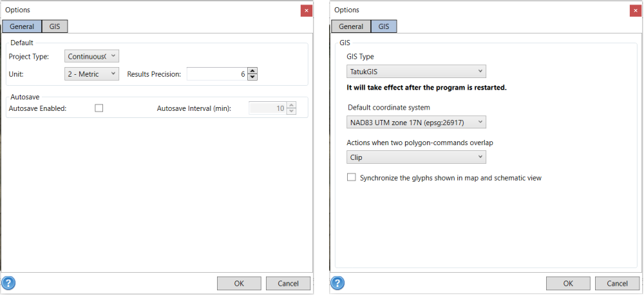Viewport: 644px width, 296px height.
Task: Click the help icon in the right Options dialog
Action: [336, 283]
